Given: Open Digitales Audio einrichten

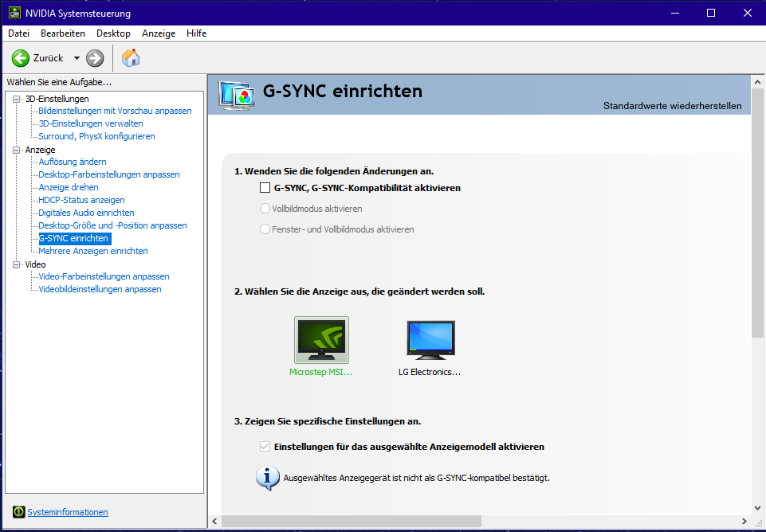Looking at the screenshot, I should point(86,213).
